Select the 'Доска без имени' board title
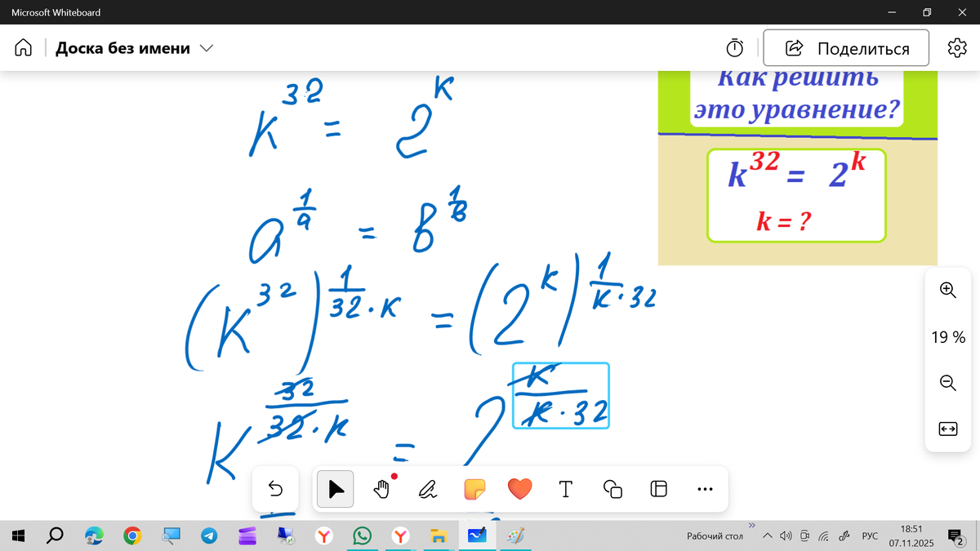The image size is (980, 551). point(122,48)
